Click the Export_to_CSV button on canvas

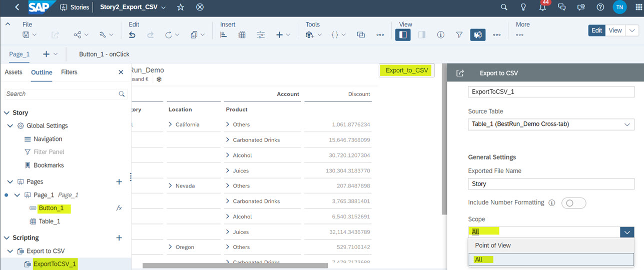pyautogui.click(x=407, y=70)
